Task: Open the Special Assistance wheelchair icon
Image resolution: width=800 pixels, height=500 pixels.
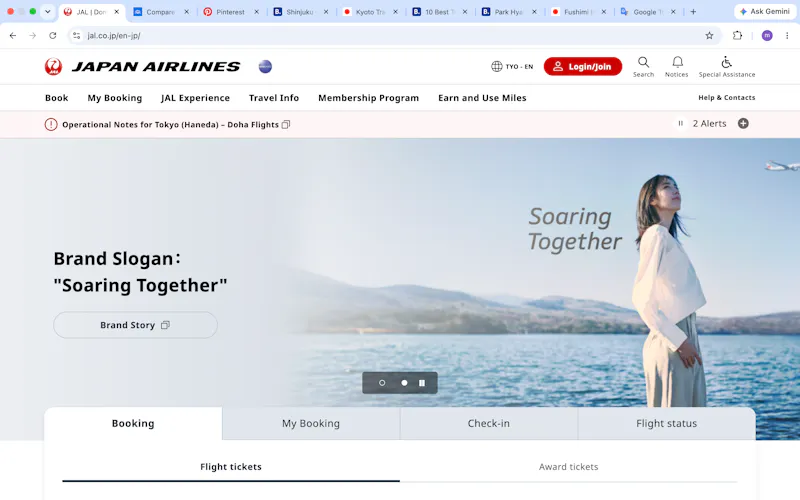Action: 727,67
